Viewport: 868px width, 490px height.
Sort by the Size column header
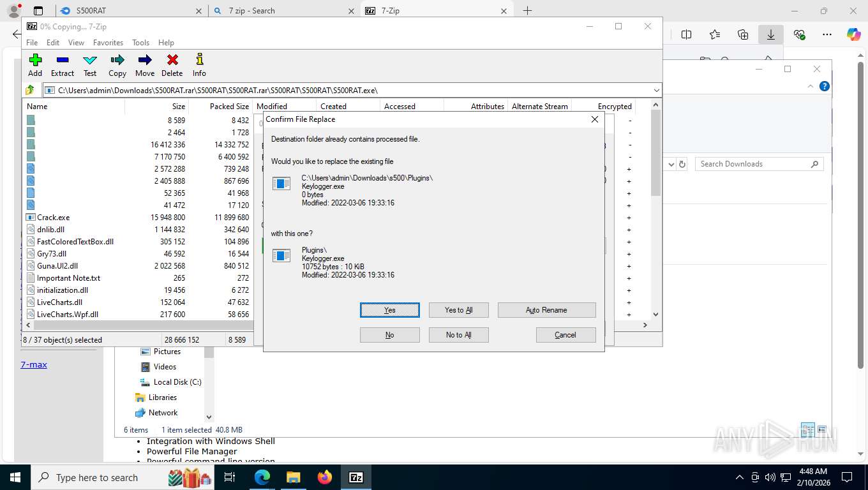coord(157,107)
